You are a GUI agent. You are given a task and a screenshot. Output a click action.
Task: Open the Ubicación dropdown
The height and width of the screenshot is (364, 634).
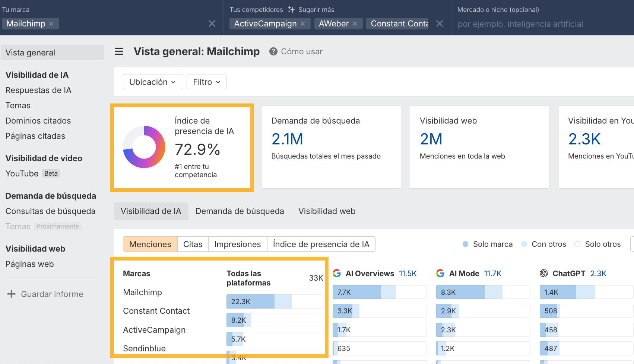point(152,82)
